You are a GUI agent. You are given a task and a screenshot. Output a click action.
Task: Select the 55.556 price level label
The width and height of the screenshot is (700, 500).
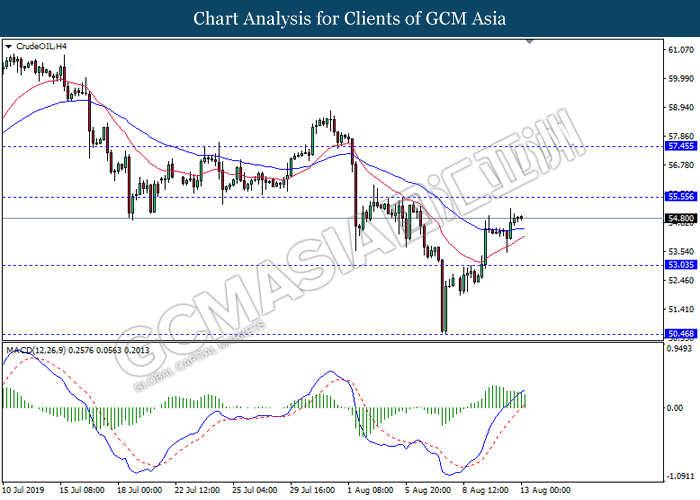point(680,196)
